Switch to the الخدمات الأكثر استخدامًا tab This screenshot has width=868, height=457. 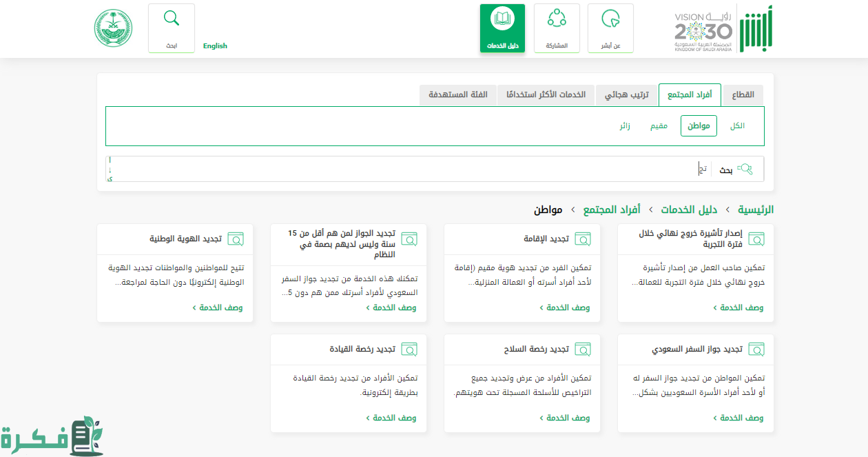[546, 94]
